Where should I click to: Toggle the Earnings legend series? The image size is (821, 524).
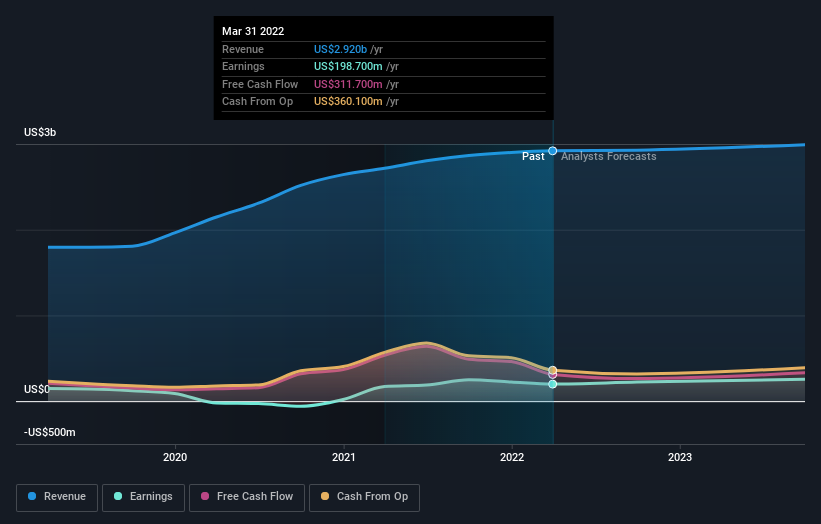(143, 497)
